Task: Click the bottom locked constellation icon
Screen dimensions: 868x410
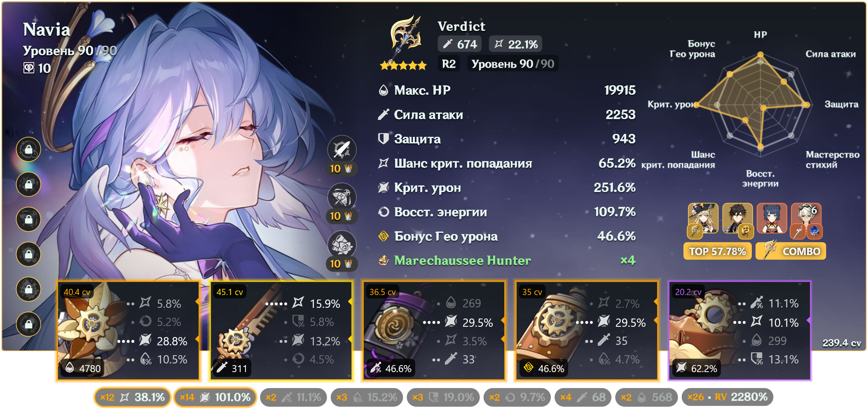Action: pos(28,324)
